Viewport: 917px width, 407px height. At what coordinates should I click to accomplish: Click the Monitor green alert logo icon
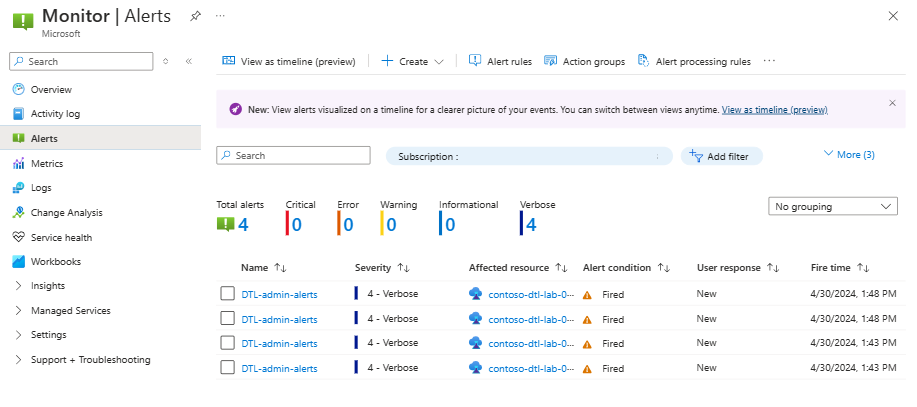click(23, 20)
